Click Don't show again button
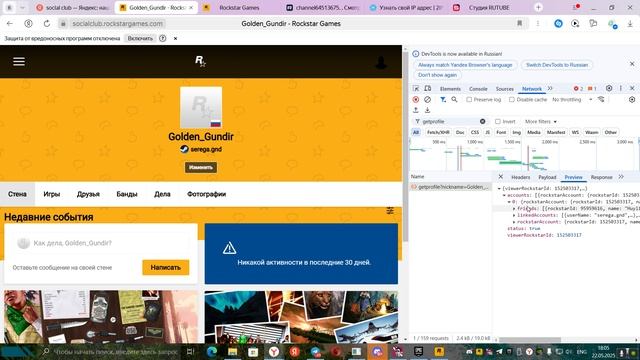This screenshot has height=360, width=640. pyautogui.click(x=437, y=75)
